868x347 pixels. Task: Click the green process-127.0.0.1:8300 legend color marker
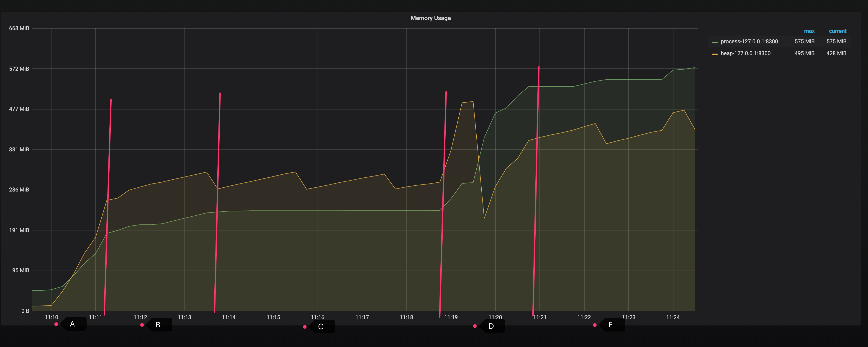pos(715,42)
